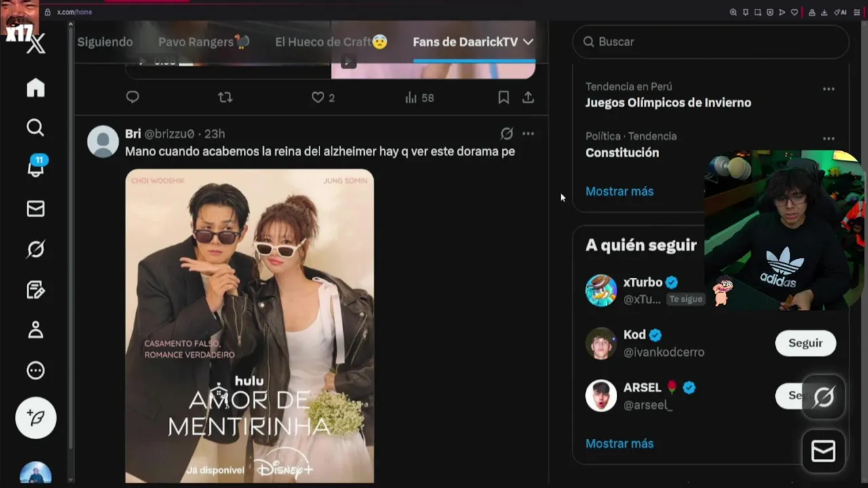This screenshot has height=488, width=868.
Task: Open options for Juegos Olímpicos de Invierno trend
Action: pos(829,89)
